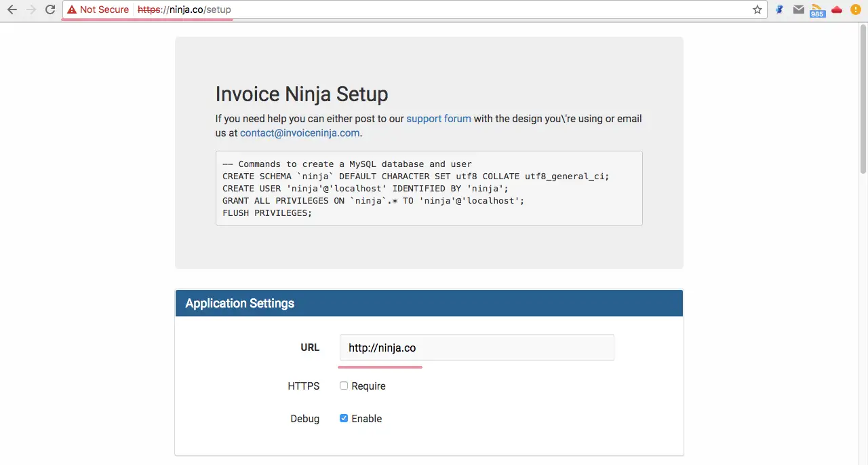Open the mail envelope extension
This screenshot has height=465, width=868.
coord(799,10)
